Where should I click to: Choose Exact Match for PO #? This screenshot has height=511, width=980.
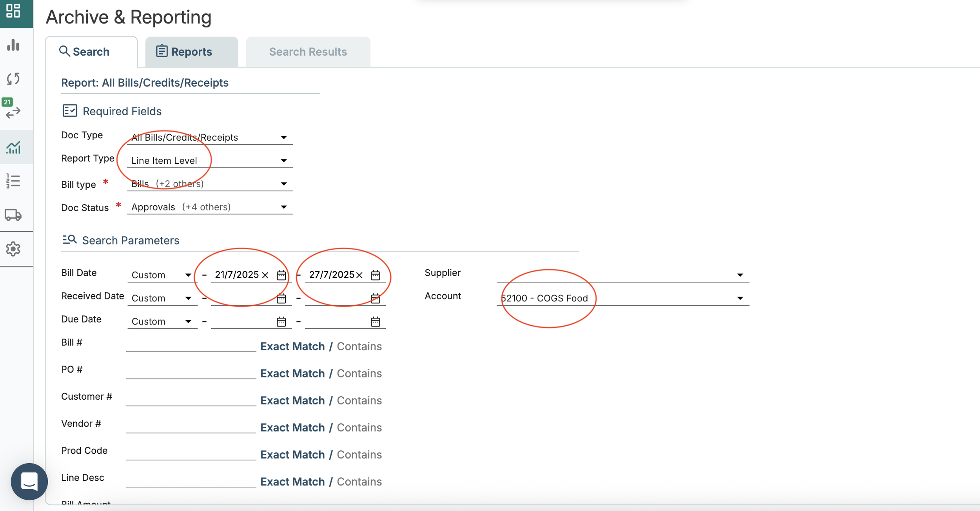pyautogui.click(x=292, y=373)
